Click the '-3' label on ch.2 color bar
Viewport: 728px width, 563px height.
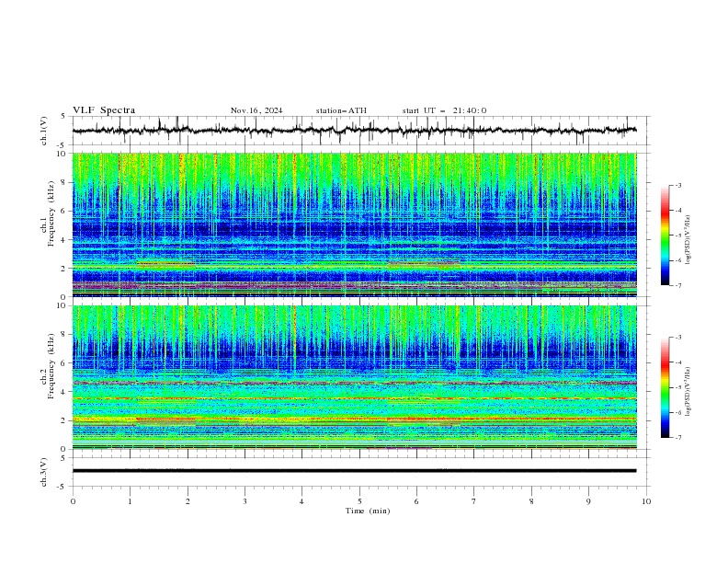point(677,338)
